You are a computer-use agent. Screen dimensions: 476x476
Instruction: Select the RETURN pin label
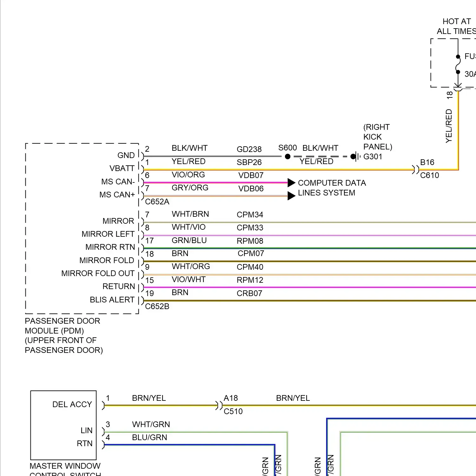click(x=119, y=286)
